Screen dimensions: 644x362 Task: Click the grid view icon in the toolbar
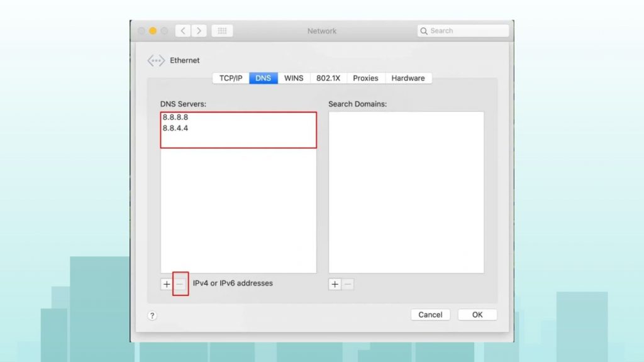tap(221, 30)
